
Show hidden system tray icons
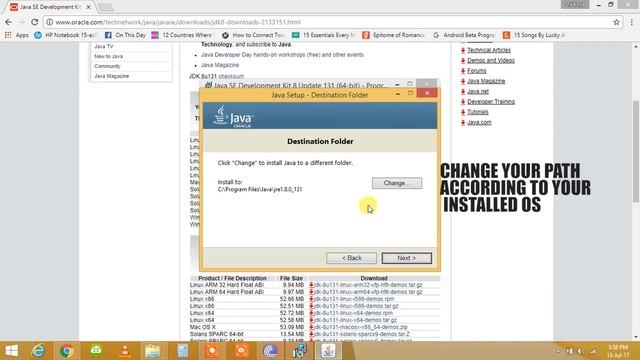click(x=558, y=351)
